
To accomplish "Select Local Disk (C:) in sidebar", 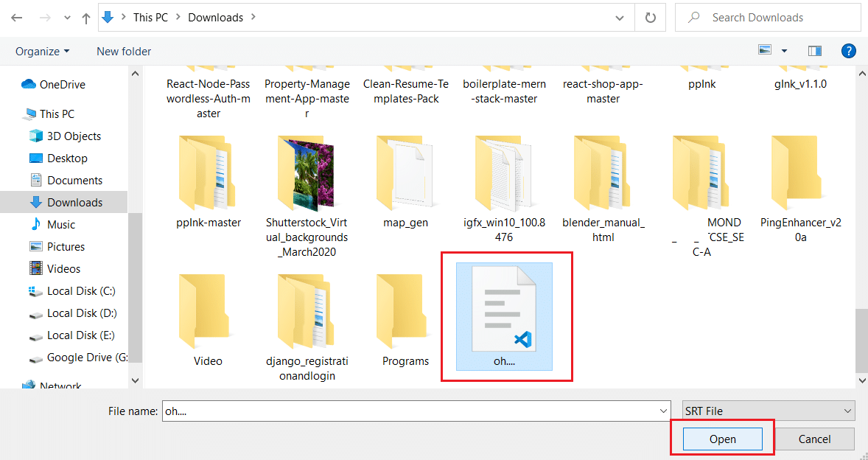I will (x=77, y=290).
